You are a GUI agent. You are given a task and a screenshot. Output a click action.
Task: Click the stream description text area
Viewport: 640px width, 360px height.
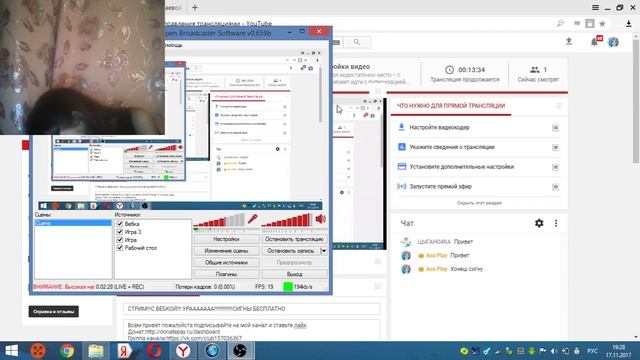coord(251,330)
